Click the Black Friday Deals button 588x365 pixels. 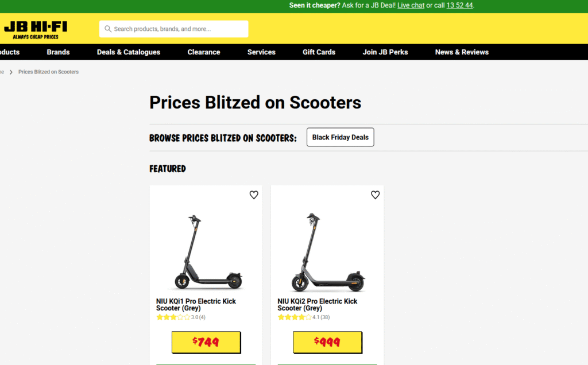(x=340, y=137)
